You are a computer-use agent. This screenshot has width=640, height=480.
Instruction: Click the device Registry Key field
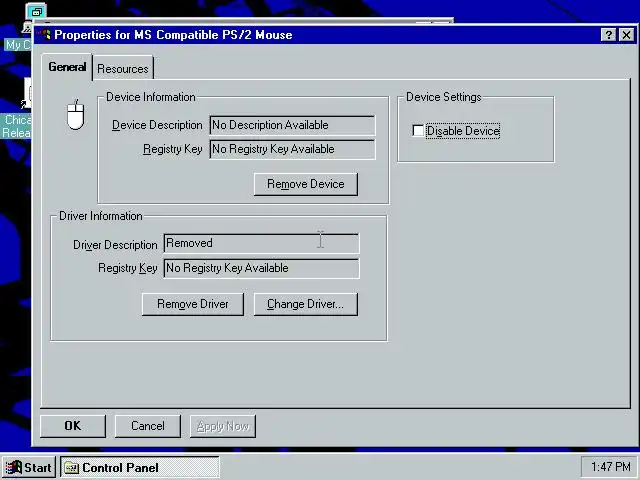coord(292,149)
